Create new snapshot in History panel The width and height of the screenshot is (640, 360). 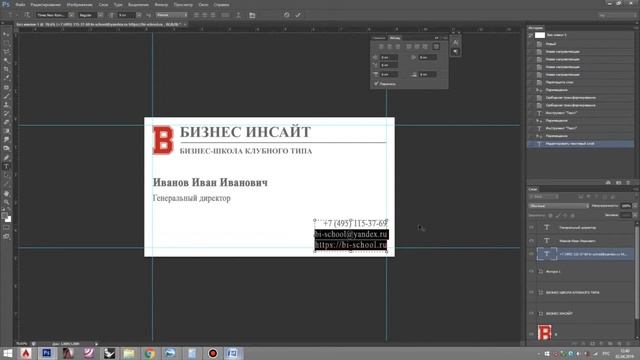tap(618, 182)
